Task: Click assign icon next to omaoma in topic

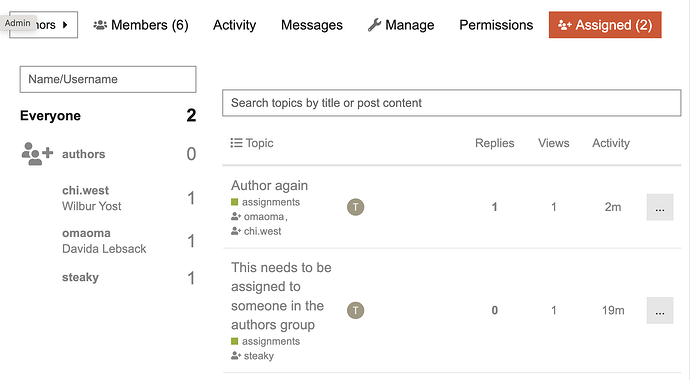Action: (x=236, y=216)
